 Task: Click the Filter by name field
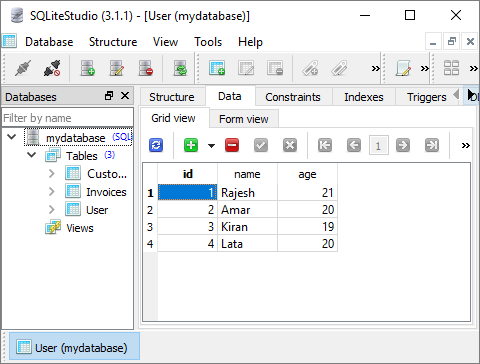[x=68, y=118]
